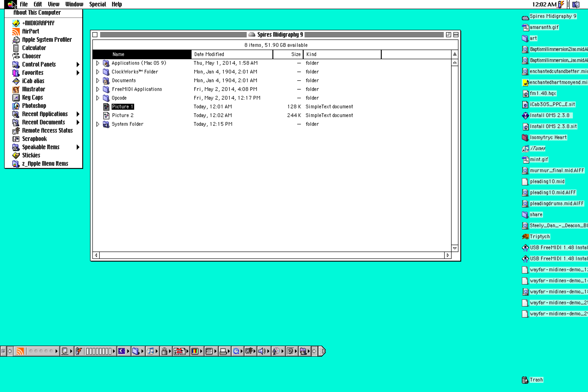Choose Apple System Profiler from Apple menu
The width and height of the screenshot is (588, 392).
tap(44, 40)
